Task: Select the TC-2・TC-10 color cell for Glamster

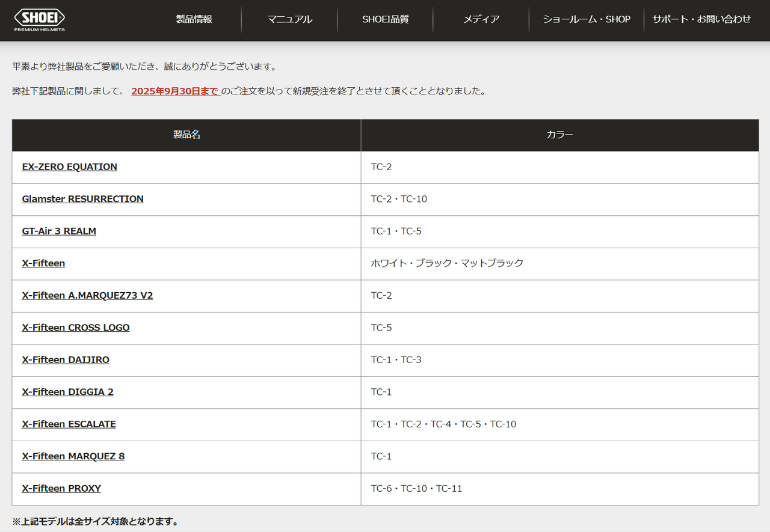Action: (x=560, y=200)
